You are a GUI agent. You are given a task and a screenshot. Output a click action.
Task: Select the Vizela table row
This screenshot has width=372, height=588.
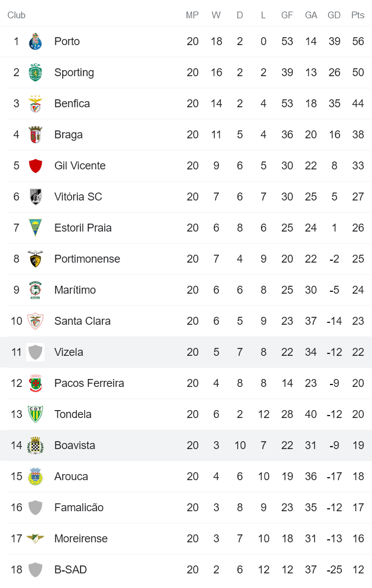(186, 352)
